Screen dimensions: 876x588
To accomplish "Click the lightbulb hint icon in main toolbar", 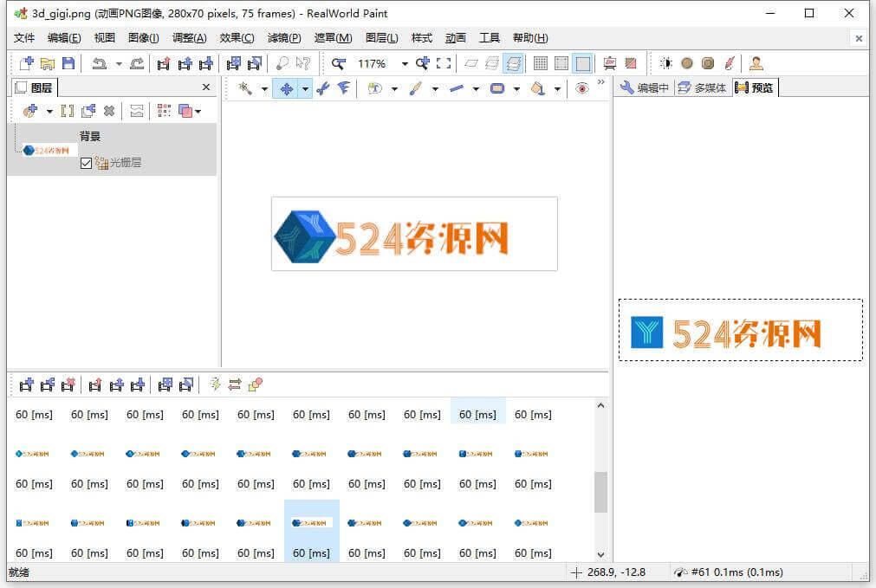I will pyautogui.click(x=282, y=63).
